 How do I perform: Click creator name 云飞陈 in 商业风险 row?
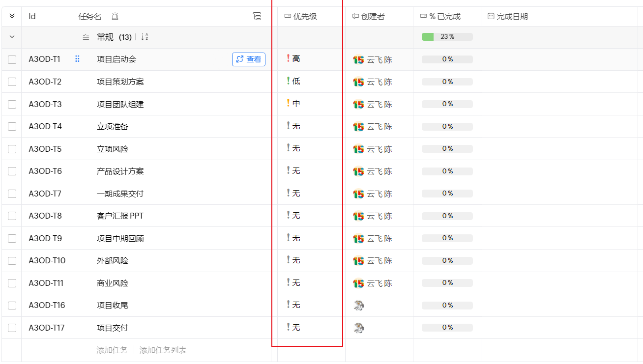coord(380,283)
